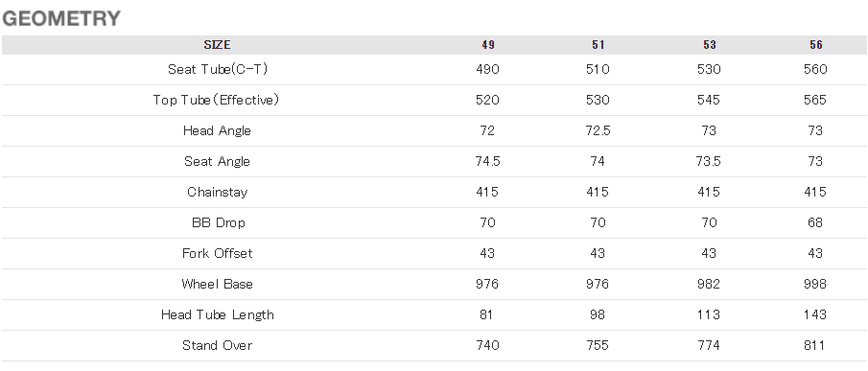Screen dimensions: 868x371
Task: Click the Seat Angle row label
Action: click(x=217, y=161)
